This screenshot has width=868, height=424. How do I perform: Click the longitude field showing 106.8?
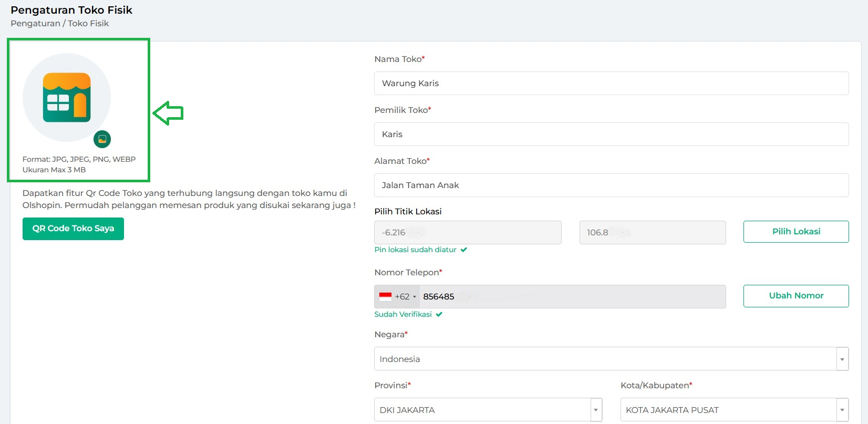click(x=652, y=233)
